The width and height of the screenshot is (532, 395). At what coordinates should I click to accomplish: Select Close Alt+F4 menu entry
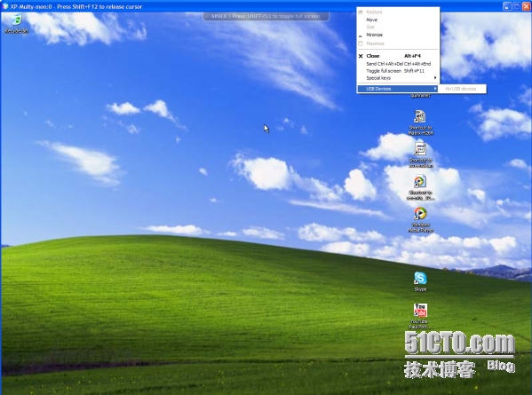point(398,56)
